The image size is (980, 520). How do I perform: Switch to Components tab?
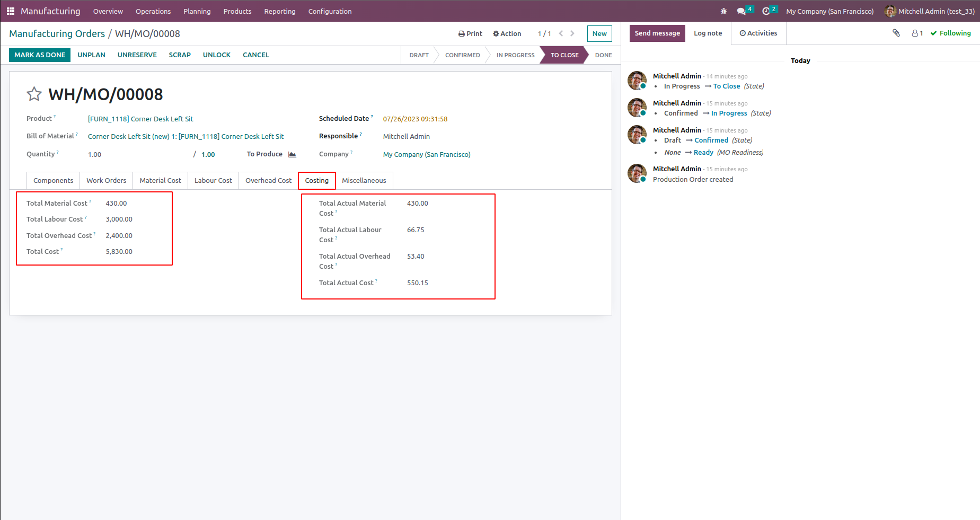coord(54,181)
